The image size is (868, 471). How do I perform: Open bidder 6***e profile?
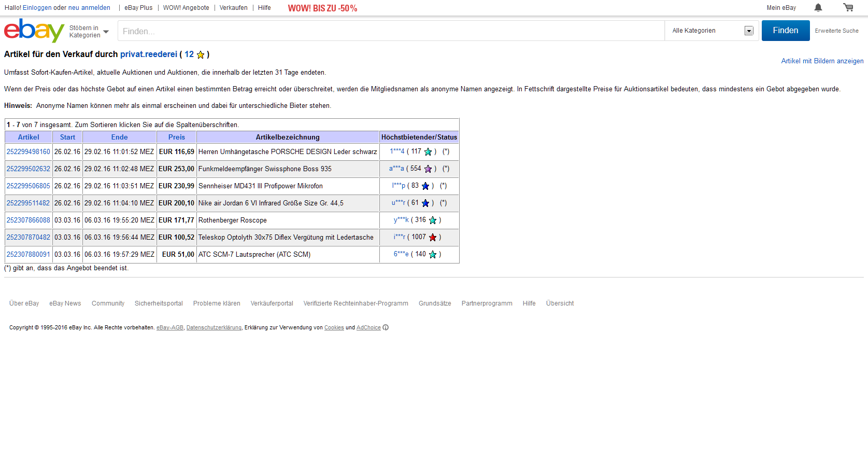pos(401,254)
